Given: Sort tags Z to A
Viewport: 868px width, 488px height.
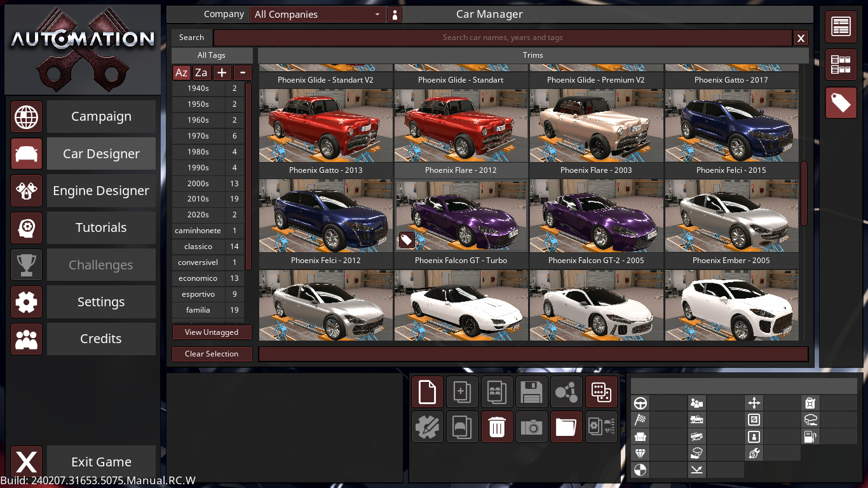Looking at the screenshot, I should 201,72.
